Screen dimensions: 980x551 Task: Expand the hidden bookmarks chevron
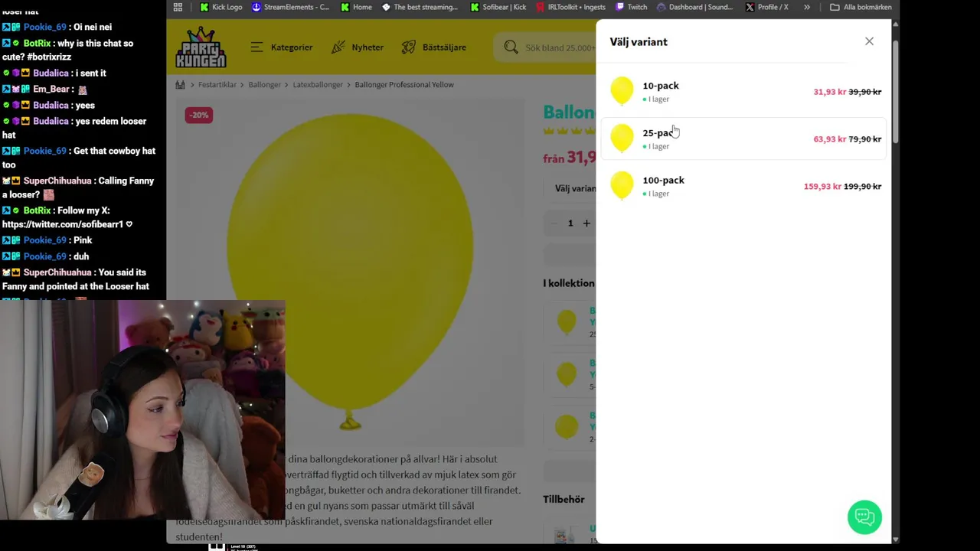tap(806, 7)
